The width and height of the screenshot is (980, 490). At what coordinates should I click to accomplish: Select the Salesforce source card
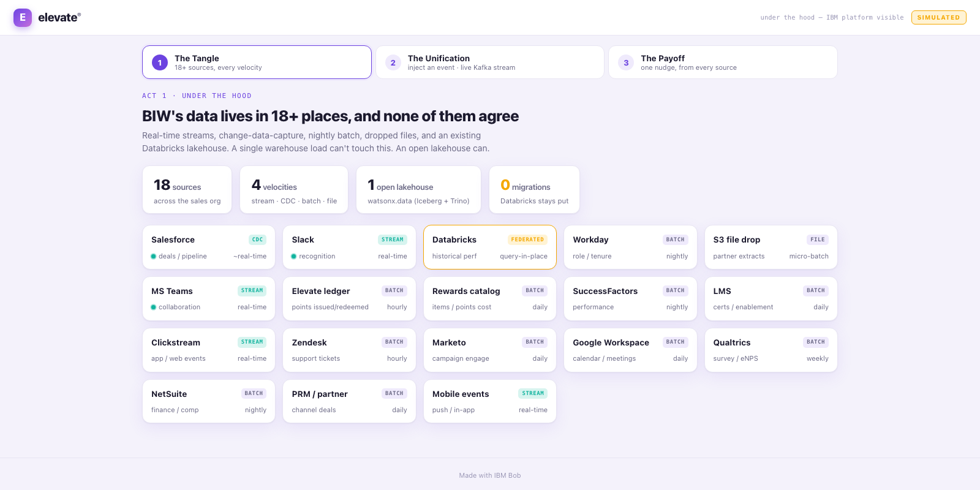tap(209, 247)
